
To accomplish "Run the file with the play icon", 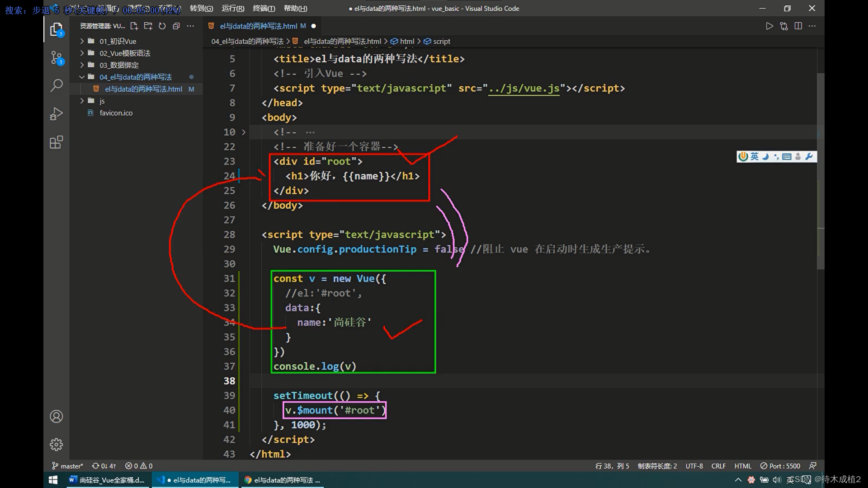I will tap(769, 26).
